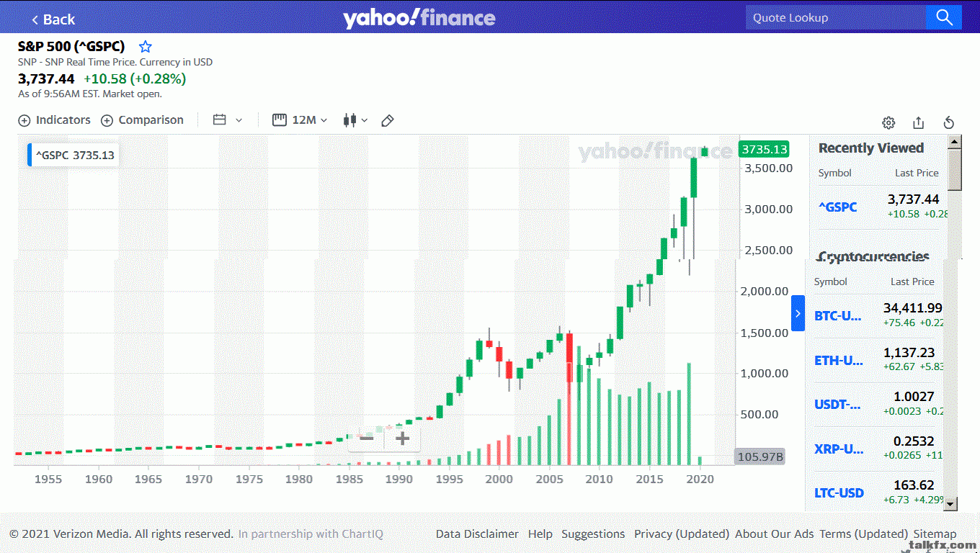Viewport: 980px width, 553px height.
Task: Click the 3735.13 current price tag
Action: pos(764,150)
